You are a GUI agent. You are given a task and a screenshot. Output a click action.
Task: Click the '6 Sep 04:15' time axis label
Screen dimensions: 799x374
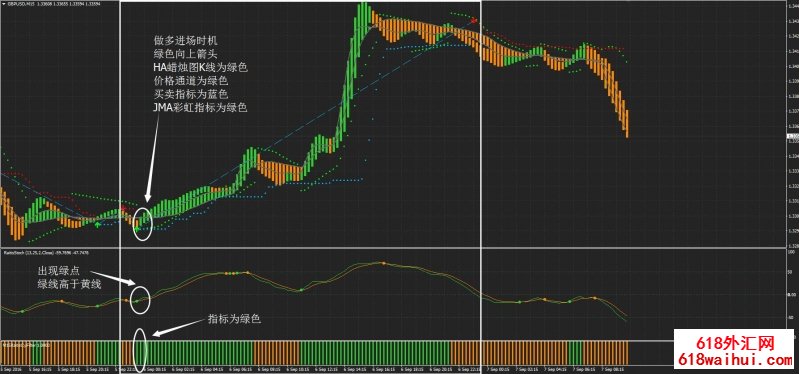212,369
